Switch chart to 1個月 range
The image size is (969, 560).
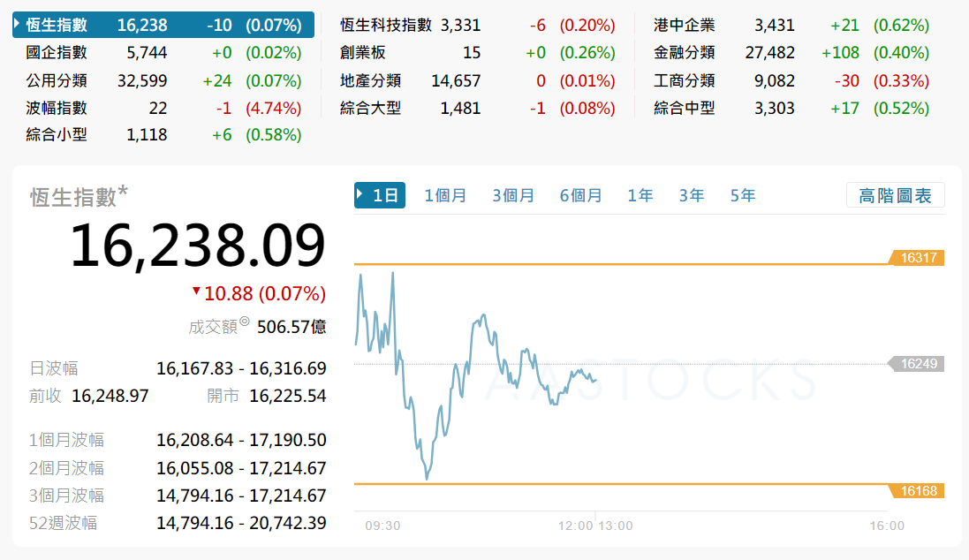tap(445, 195)
